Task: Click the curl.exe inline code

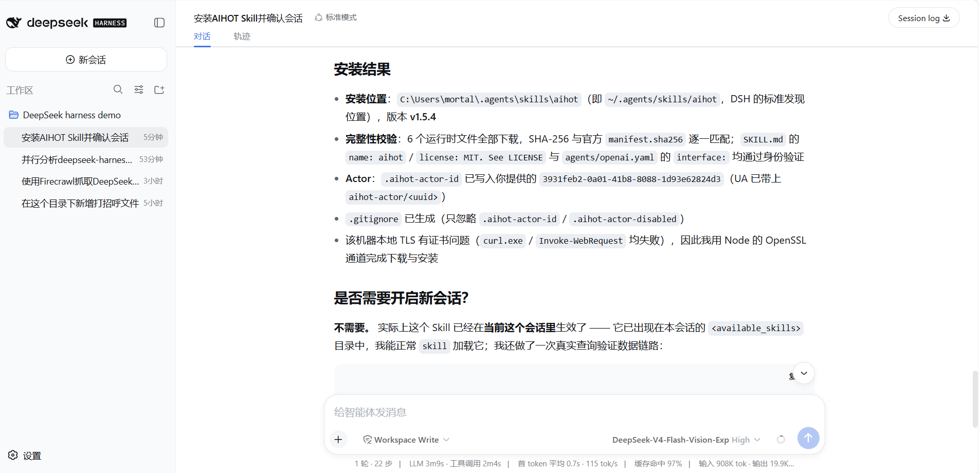Action: pos(503,241)
